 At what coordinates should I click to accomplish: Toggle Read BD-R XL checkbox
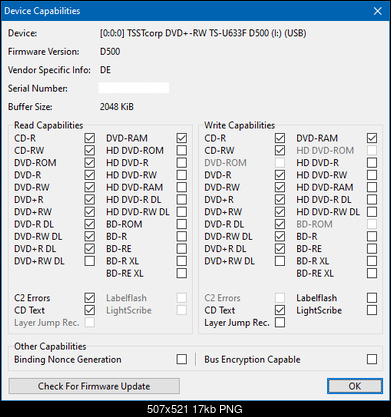tap(182, 261)
